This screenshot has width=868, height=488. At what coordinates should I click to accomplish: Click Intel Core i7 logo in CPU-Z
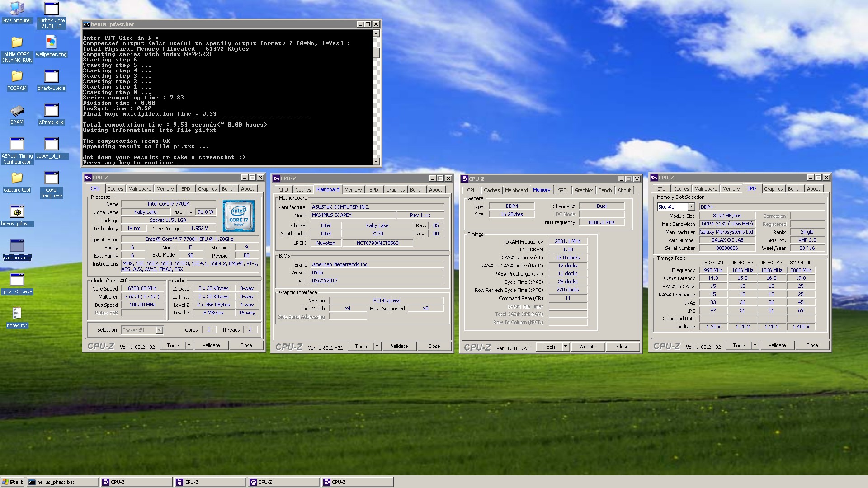[239, 216]
